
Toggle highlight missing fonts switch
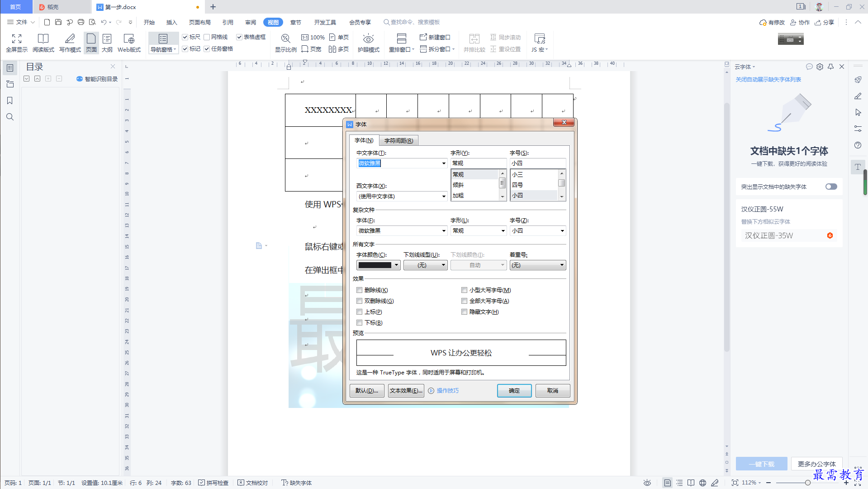point(831,187)
